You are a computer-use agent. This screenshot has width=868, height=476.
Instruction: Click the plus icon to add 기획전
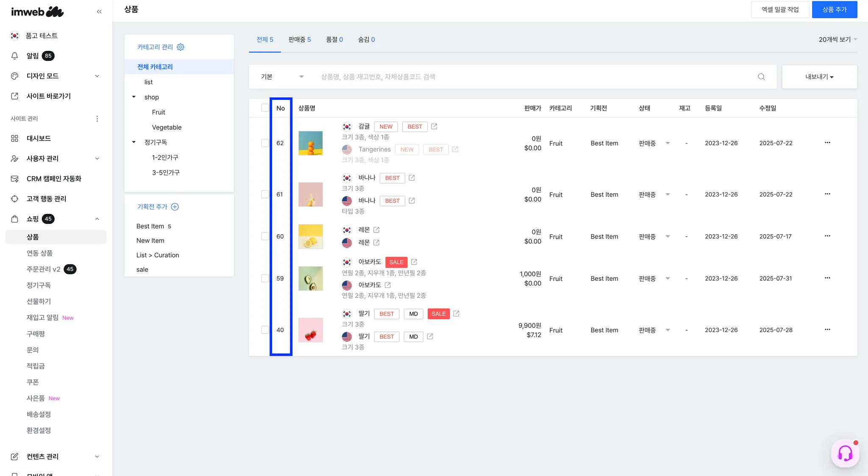pyautogui.click(x=175, y=207)
